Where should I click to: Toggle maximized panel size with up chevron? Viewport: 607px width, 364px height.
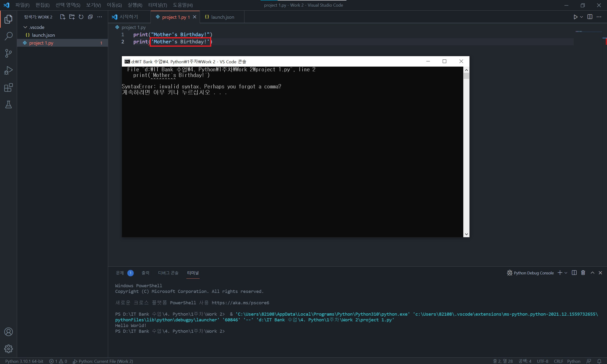point(592,273)
